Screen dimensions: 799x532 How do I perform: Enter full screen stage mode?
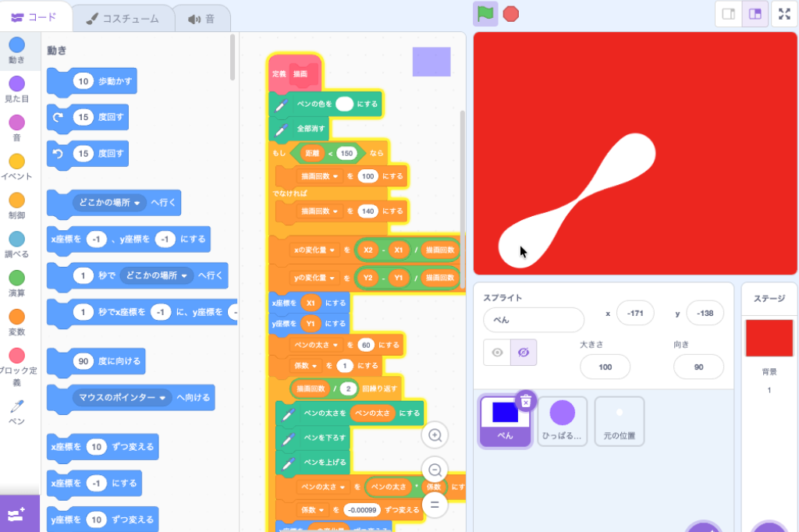coord(783,14)
